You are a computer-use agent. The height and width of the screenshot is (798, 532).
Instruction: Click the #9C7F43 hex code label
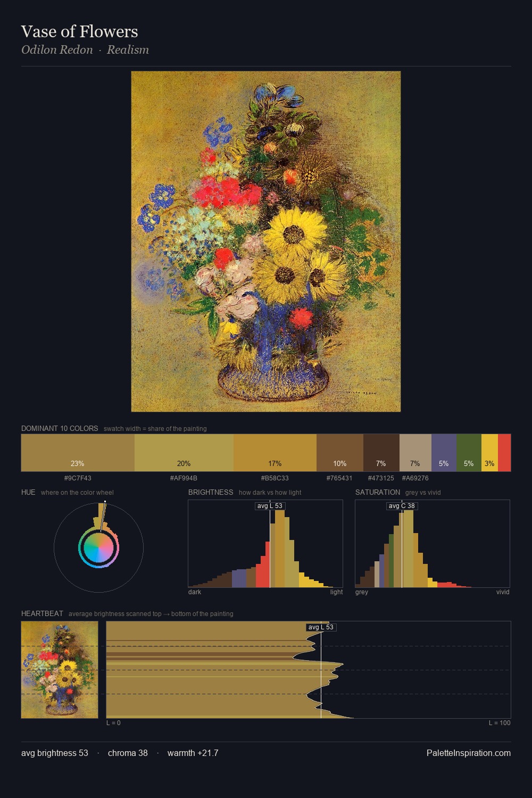pos(78,478)
